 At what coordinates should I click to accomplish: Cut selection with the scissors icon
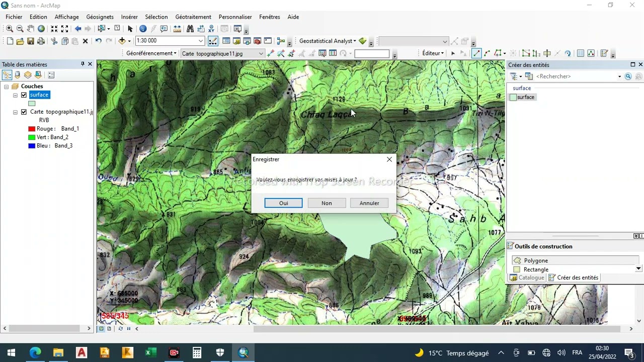click(x=54, y=41)
